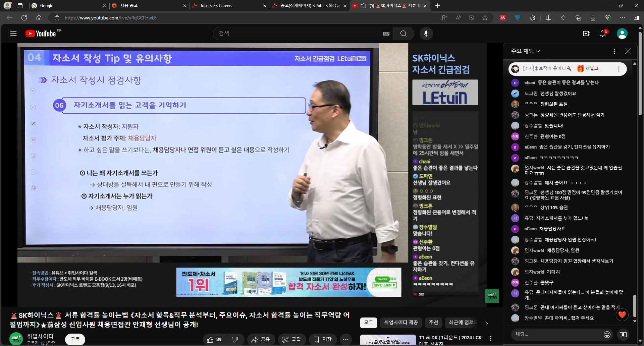Image resolution: width=644 pixels, height=346 pixels.
Task: Open options on the pinned chat message
Action: pos(619,69)
